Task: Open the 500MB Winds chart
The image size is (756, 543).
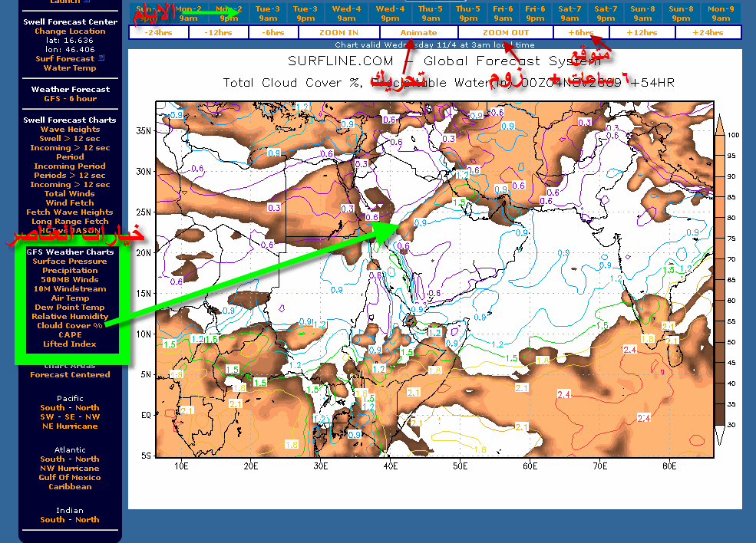Action: point(70,279)
